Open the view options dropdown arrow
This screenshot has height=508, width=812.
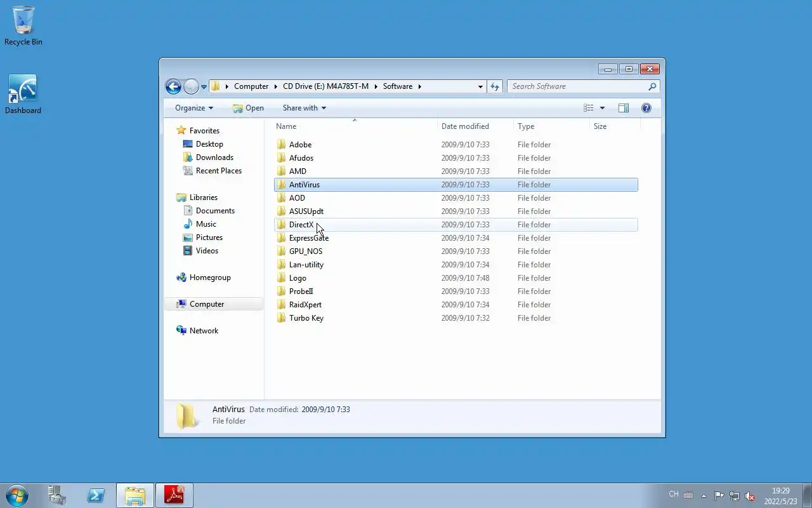click(x=602, y=108)
